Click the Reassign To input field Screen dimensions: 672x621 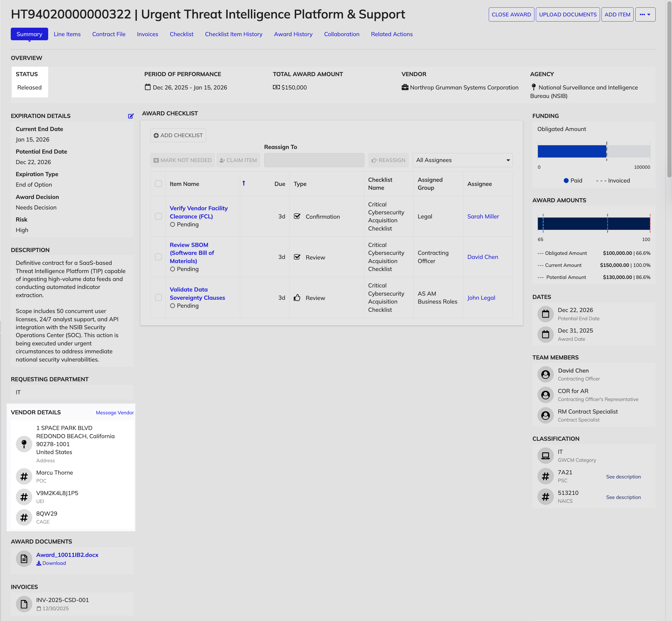click(x=314, y=160)
